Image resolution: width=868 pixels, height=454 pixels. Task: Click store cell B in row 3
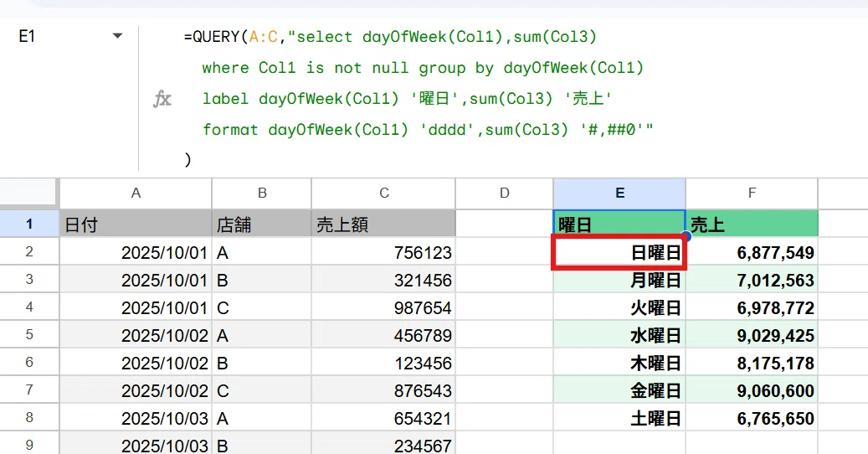(262, 280)
